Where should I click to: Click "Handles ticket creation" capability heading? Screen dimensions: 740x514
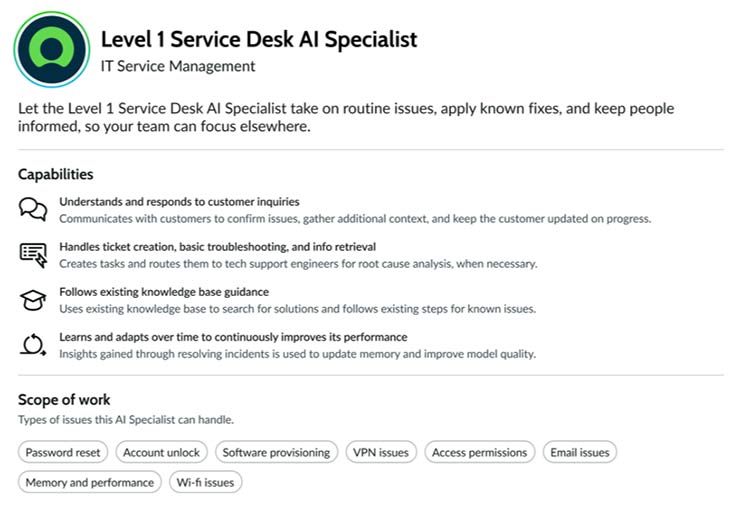[217, 246]
